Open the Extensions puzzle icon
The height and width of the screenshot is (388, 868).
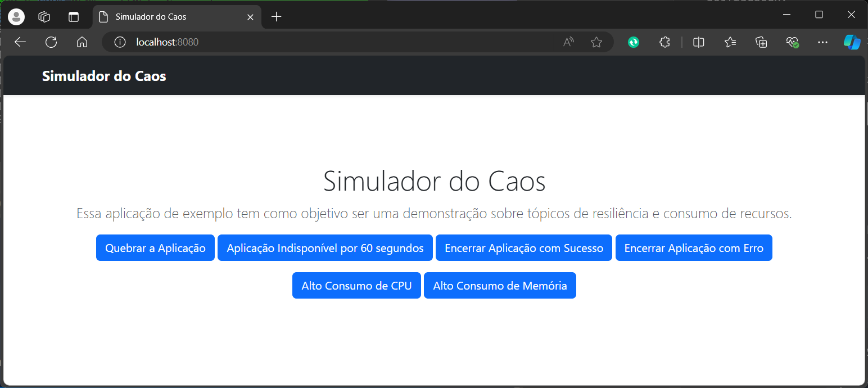[664, 42]
